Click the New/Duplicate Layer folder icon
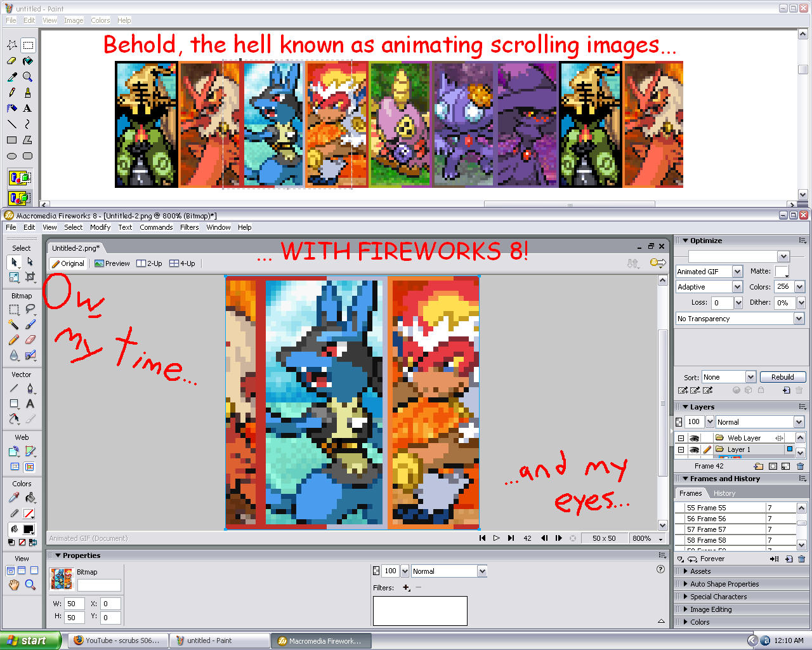Screen dimensions: 812x650 click(758, 466)
